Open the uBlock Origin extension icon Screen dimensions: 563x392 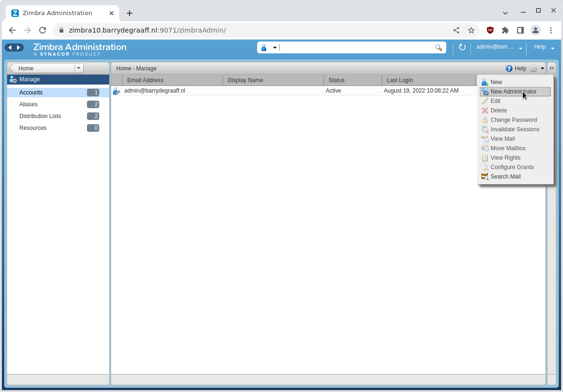(x=490, y=31)
